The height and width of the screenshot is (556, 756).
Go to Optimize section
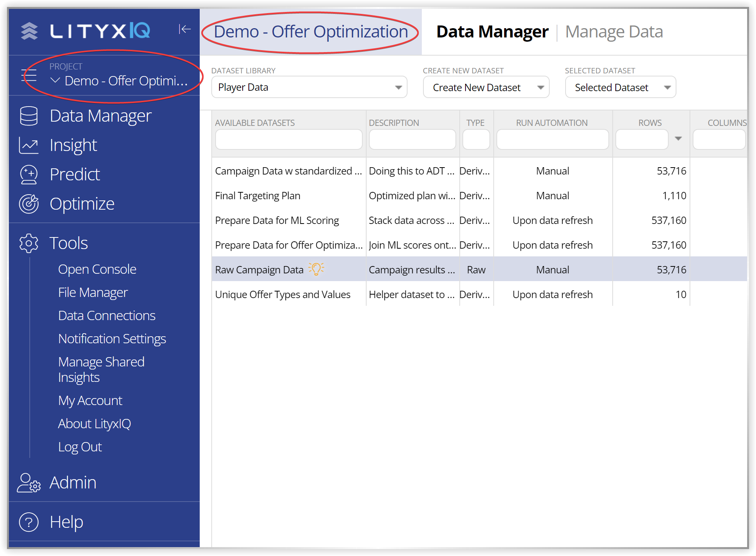click(x=82, y=204)
